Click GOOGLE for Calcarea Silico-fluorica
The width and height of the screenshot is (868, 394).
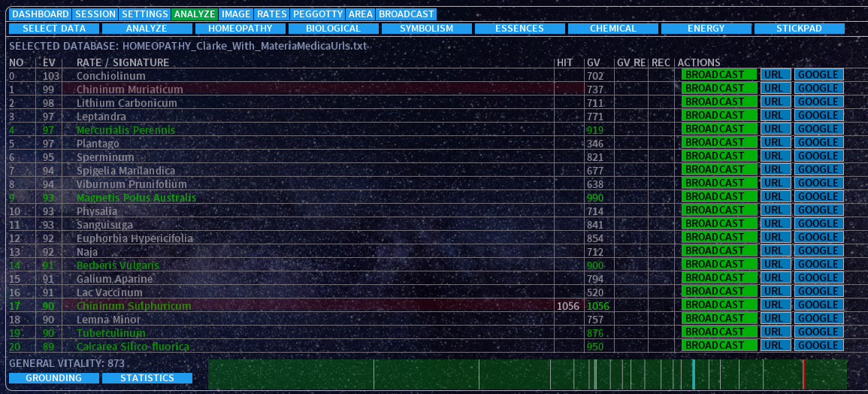click(x=818, y=345)
